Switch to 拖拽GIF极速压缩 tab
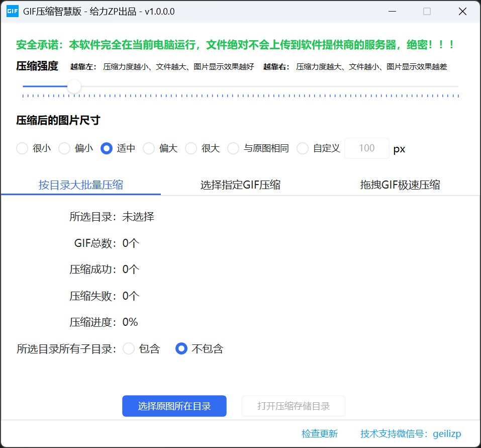 coord(400,185)
